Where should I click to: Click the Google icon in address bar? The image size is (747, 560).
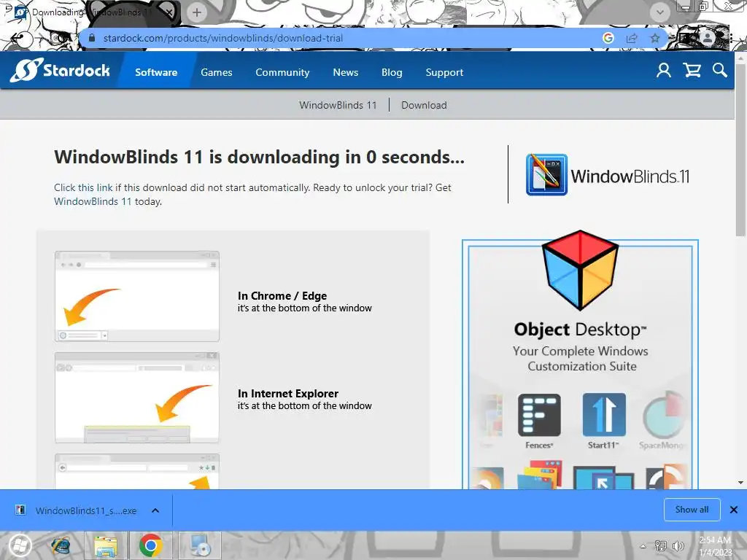[x=608, y=38]
